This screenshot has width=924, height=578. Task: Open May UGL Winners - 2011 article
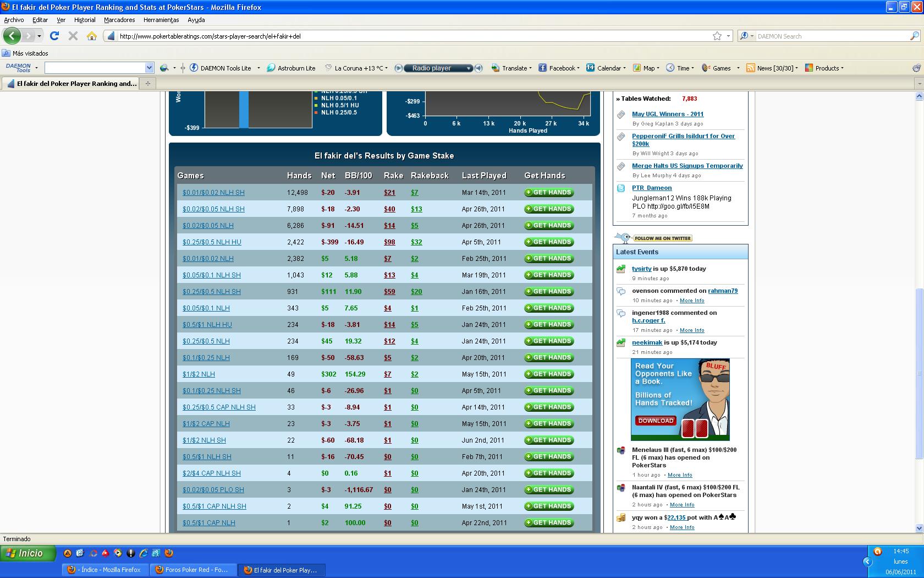668,114
